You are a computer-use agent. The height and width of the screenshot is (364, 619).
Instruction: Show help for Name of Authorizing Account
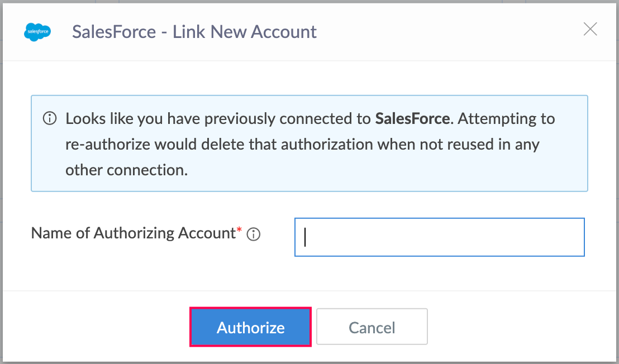(x=253, y=234)
